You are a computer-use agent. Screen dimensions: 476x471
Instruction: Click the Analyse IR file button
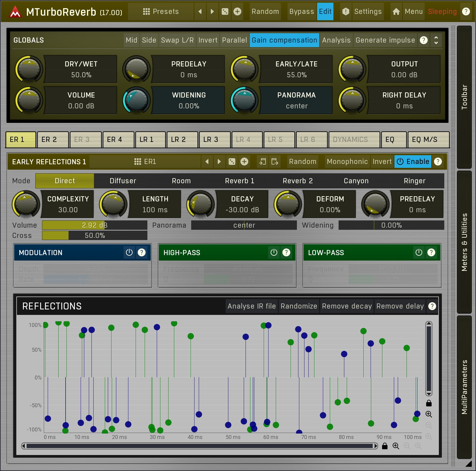(x=251, y=306)
